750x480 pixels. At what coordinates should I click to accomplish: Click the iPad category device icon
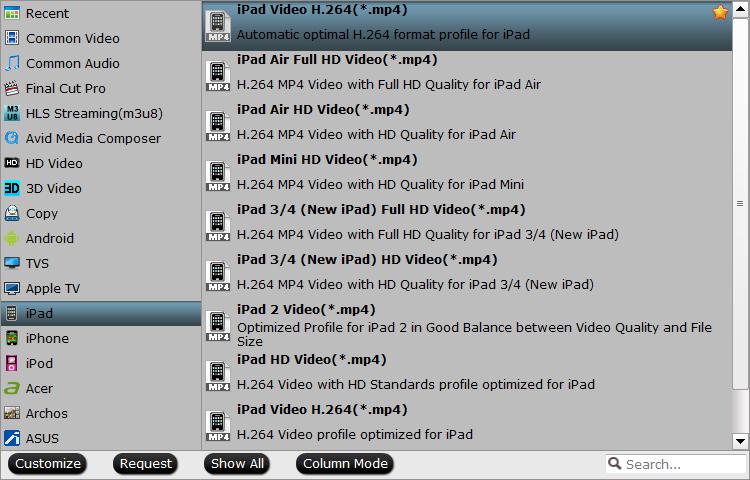point(11,313)
